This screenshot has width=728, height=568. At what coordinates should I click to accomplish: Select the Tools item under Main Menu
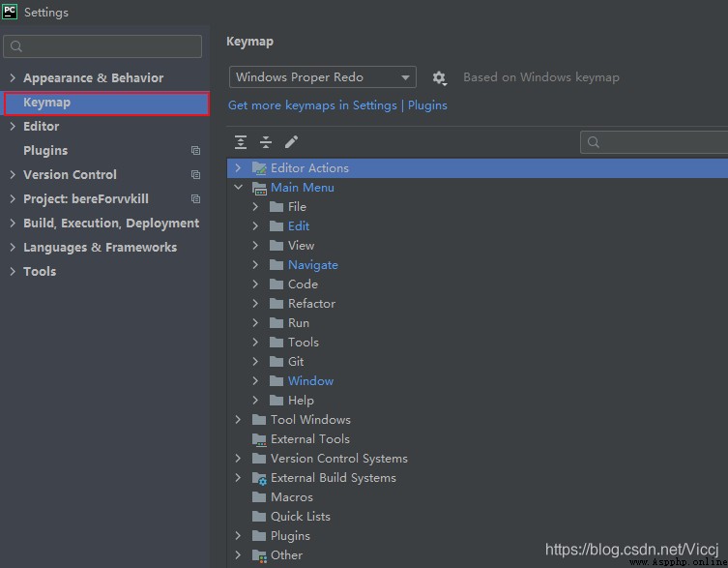304,343
